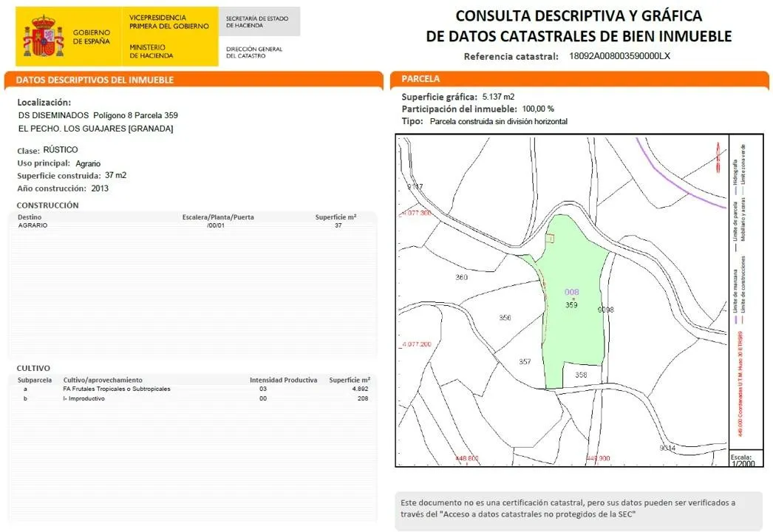Screen dimensions: 773x532
Task: Click the purple 008 polygon label
Action: [x=571, y=292]
